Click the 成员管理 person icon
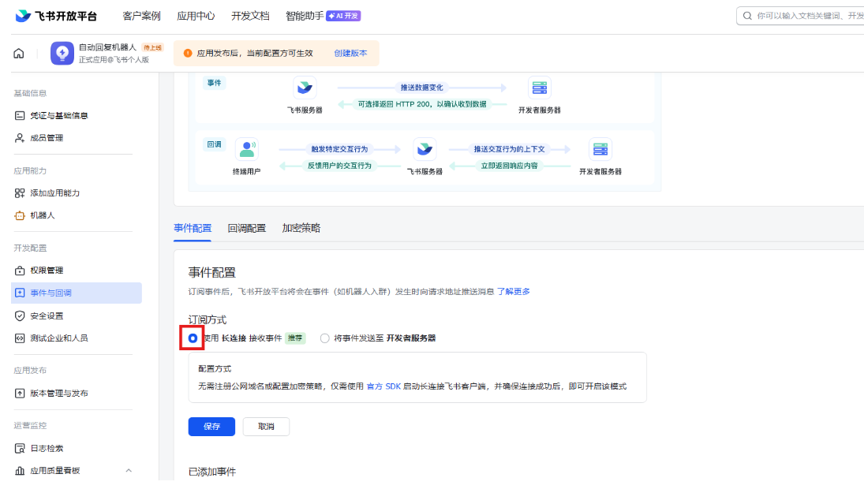Screen dimensions: 864x504 pyautogui.click(x=20, y=138)
